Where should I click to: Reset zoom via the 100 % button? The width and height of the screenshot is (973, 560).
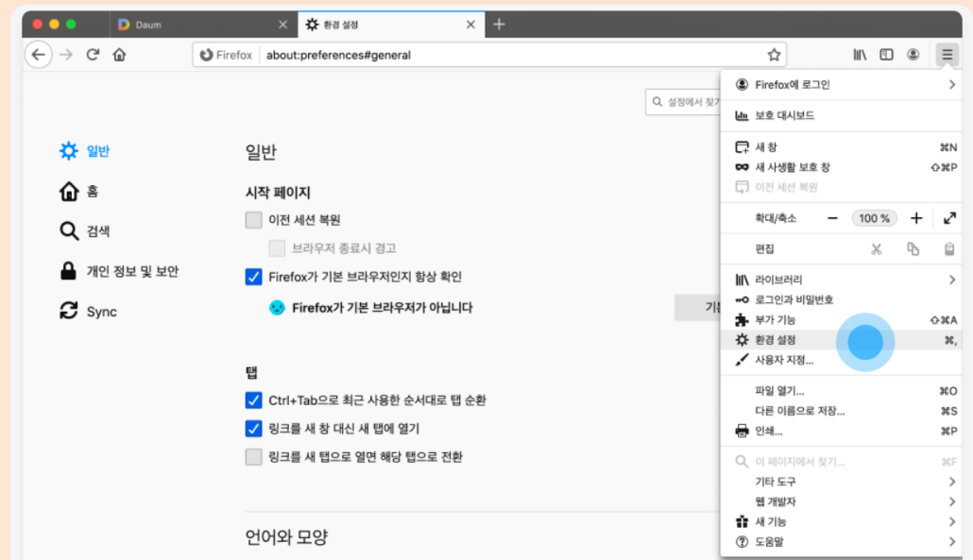(x=875, y=218)
